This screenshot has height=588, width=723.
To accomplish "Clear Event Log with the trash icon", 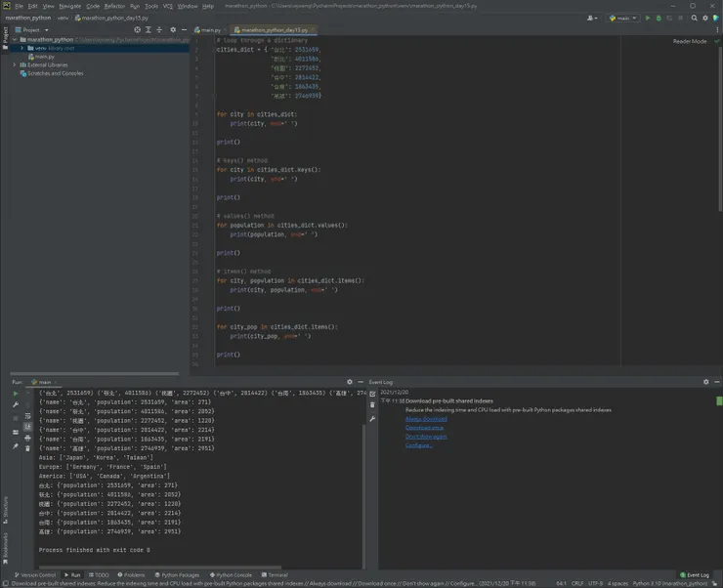I will [x=372, y=405].
